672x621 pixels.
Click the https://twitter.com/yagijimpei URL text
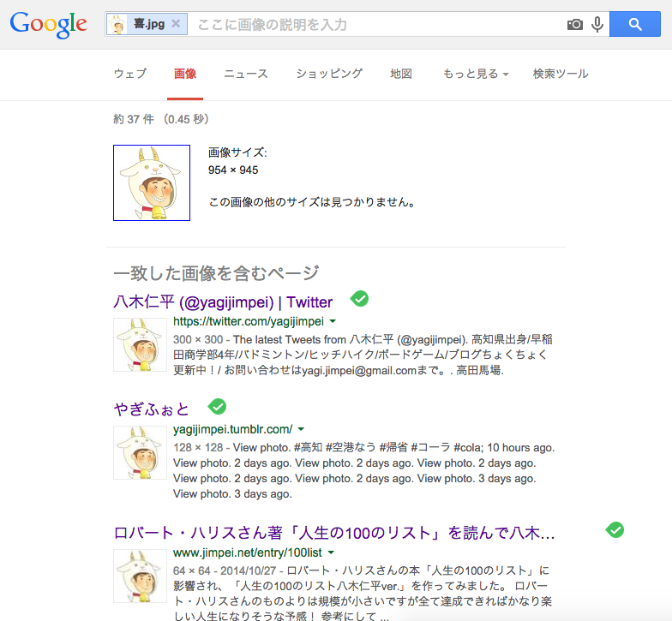pos(249,321)
